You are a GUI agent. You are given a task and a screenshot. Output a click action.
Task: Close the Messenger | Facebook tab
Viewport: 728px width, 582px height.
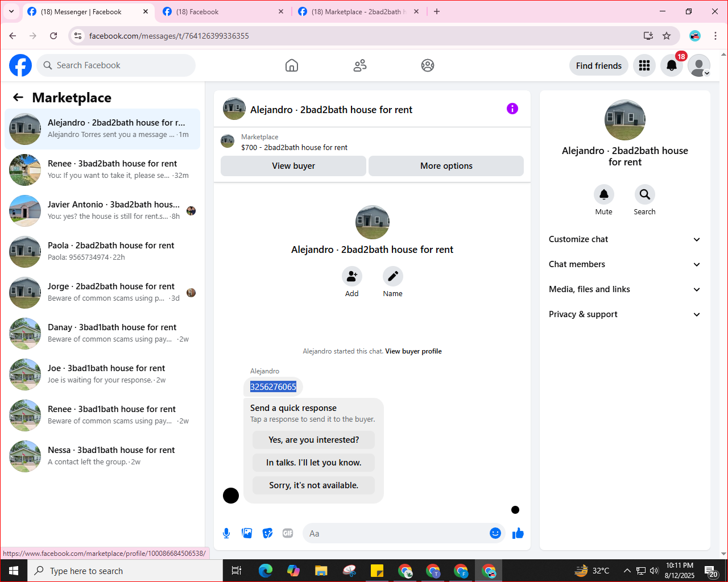(x=146, y=11)
